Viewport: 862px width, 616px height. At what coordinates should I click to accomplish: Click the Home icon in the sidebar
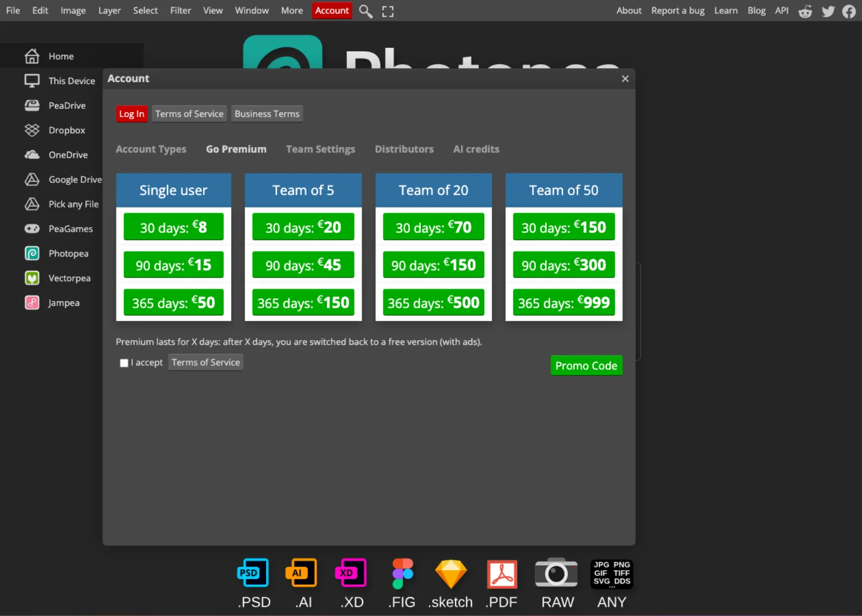click(x=32, y=56)
